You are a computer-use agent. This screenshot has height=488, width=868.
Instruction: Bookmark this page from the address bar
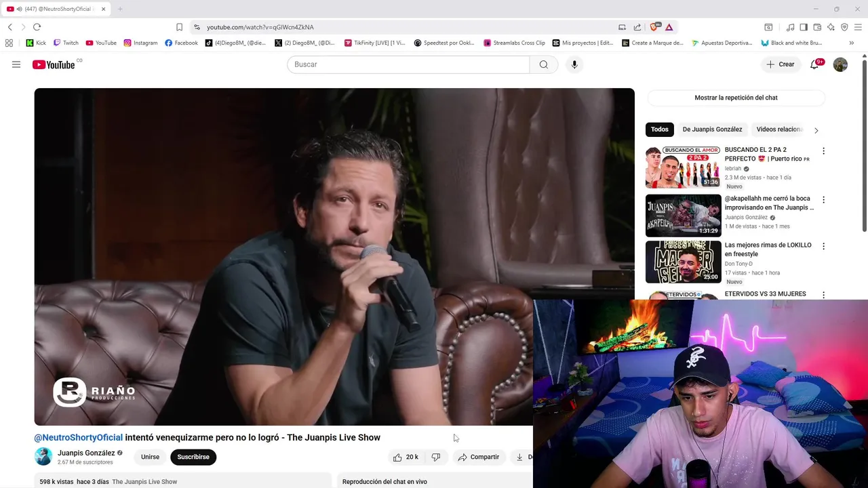[x=179, y=27]
